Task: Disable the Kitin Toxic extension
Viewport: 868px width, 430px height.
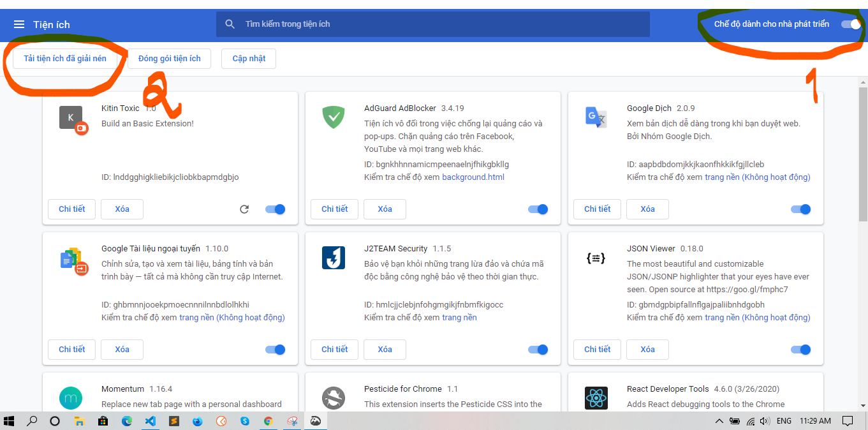Action: (276, 209)
